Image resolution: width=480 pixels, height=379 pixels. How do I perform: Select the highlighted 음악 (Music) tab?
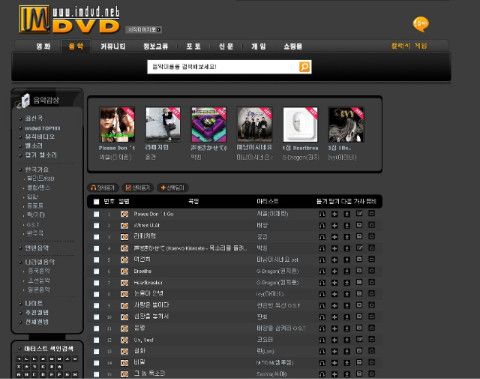point(76,46)
